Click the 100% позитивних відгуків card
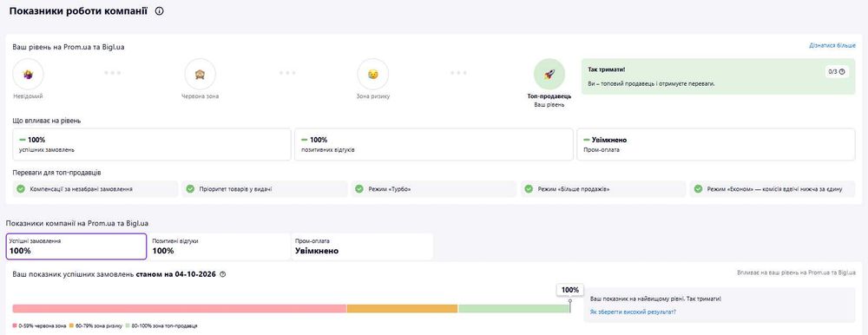Screen dimensions: 868x335 (x=433, y=145)
